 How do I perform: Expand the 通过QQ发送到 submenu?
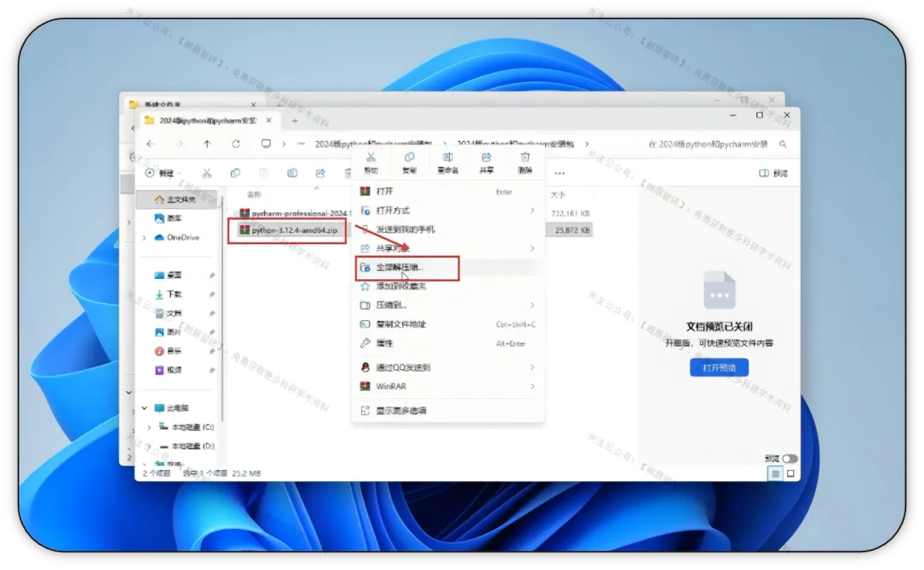pos(532,367)
